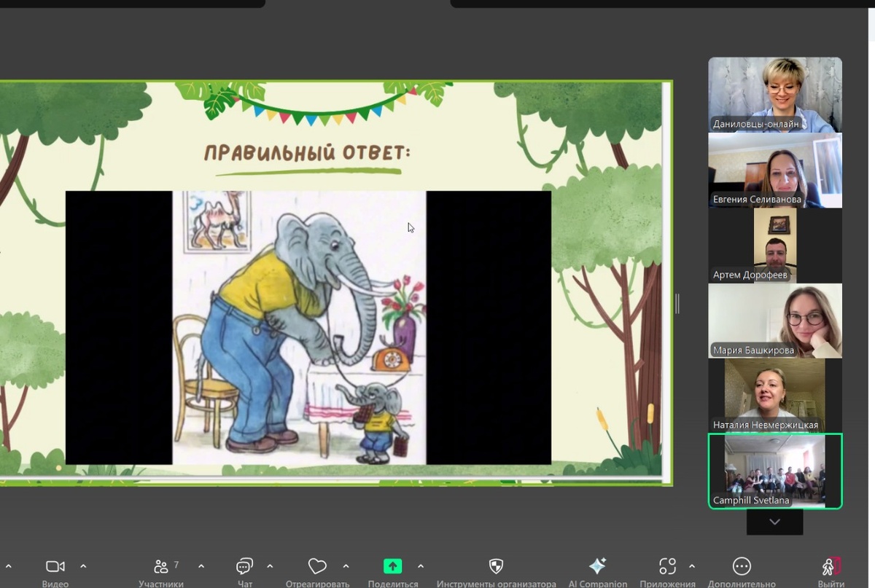
Task: Open Инструменты организатора shield icon
Action: [496, 566]
